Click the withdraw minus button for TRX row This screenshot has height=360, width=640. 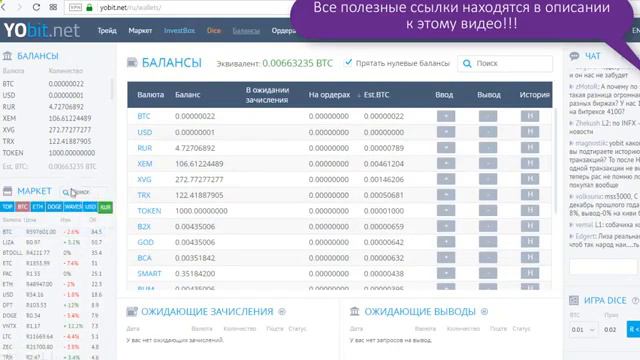(x=488, y=195)
